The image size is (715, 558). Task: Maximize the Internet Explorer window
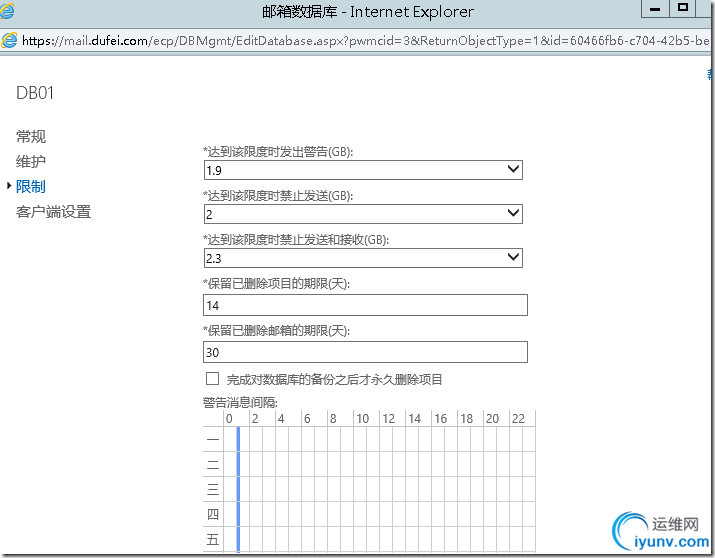(683, 9)
